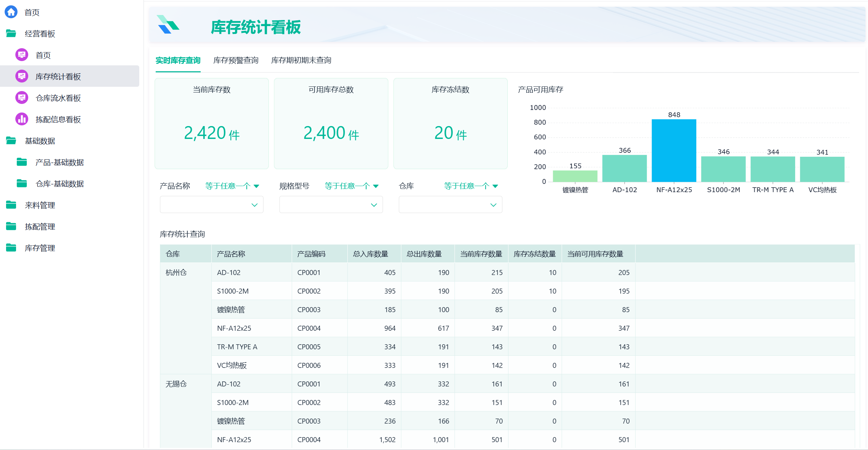868x450 pixels.
Task: Click the 产品-基础数据 folder icon
Action: [x=22, y=162]
